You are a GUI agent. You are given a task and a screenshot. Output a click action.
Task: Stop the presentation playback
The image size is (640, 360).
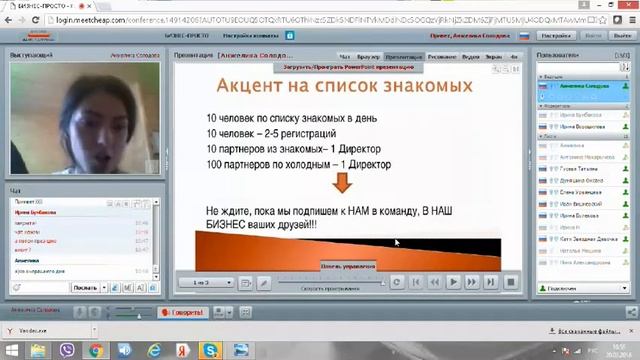(x=510, y=282)
